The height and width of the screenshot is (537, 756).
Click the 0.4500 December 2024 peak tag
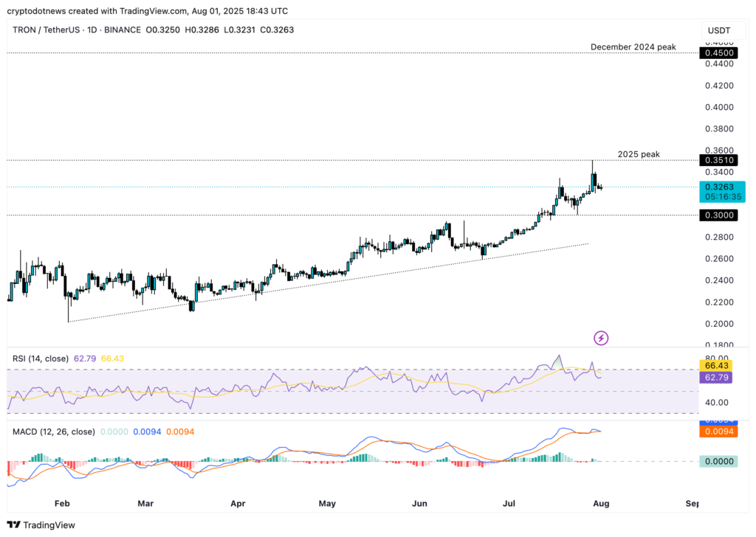click(x=719, y=52)
